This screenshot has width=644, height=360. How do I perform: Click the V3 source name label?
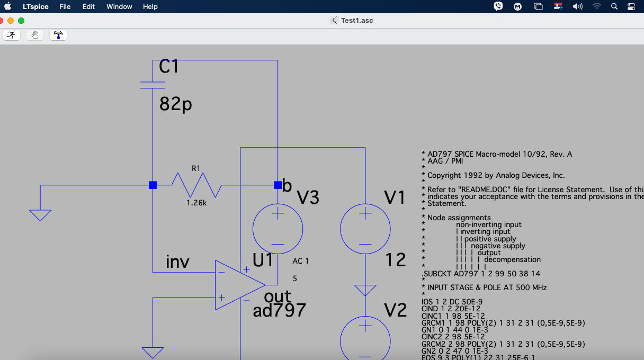(308, 197)
